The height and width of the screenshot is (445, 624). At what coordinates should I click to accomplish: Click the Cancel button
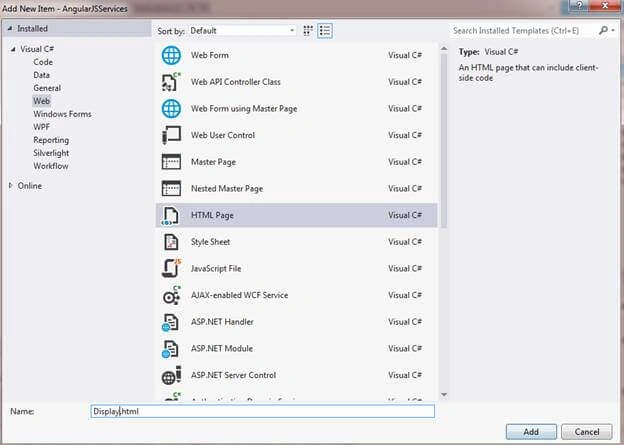coord(587,432)
